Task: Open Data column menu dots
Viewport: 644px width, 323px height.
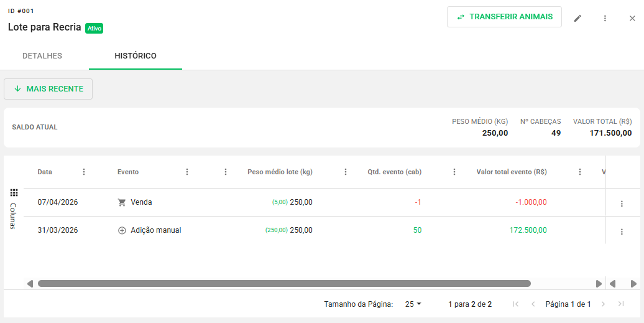Action: pos(84,172)
